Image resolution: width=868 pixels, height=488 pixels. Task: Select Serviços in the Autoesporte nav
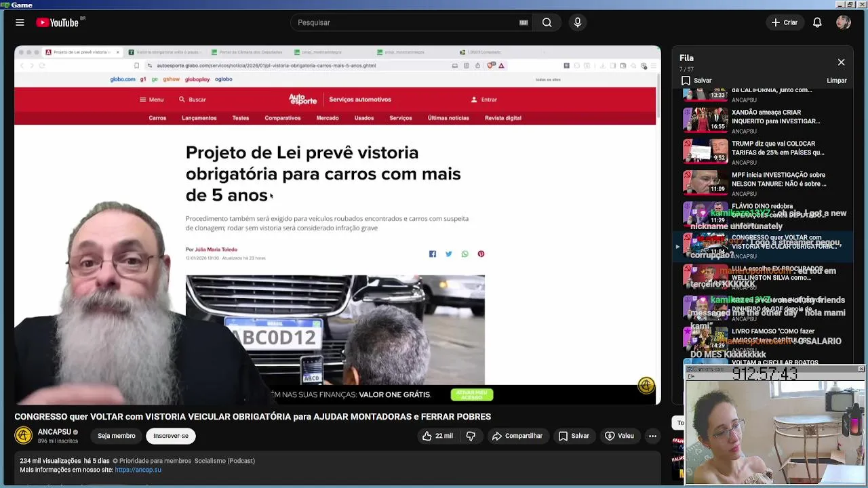click(x=401, y=118)
